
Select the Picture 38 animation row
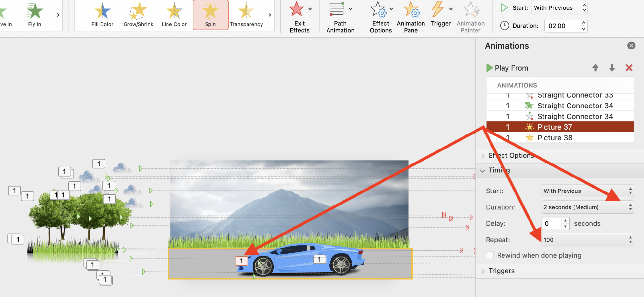[560, 138]
